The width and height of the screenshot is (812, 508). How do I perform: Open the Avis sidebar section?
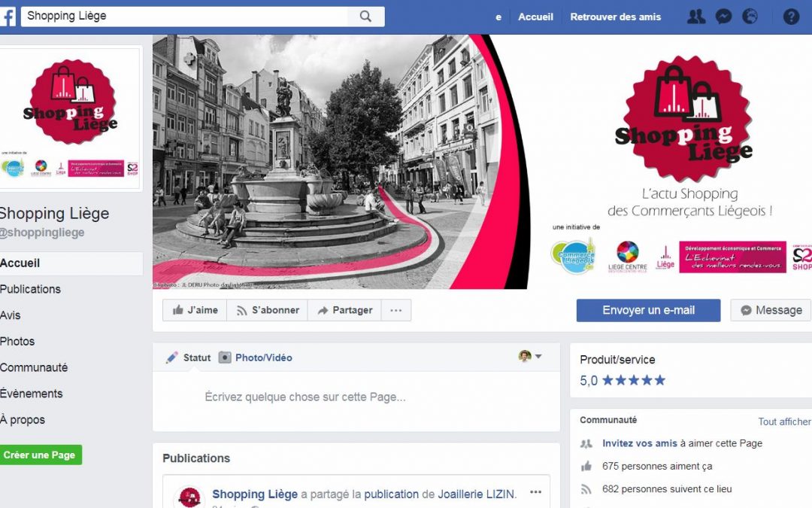pyautogui.click(x=11, y=315)
